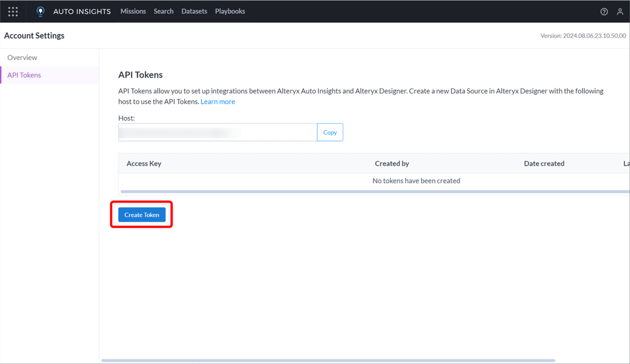The image size is (630, 364).
Task: Click the page bottom horizontal scrollbar
Action: (x=328, y=361)
